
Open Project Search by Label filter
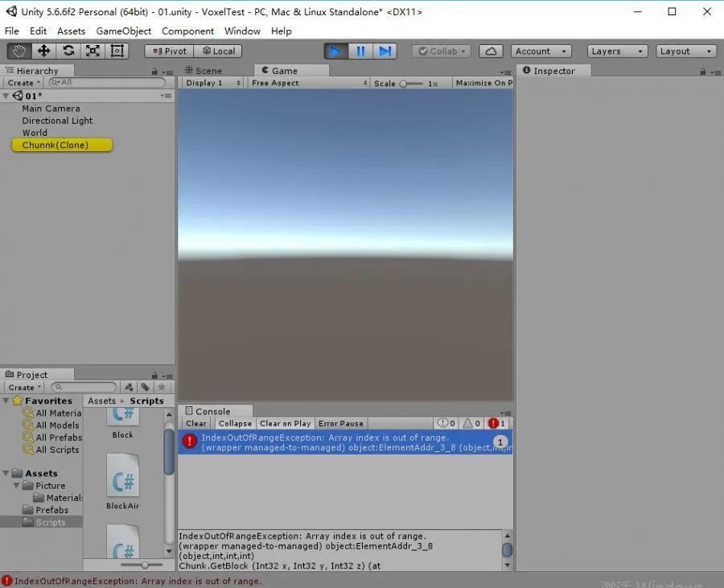(145, 387)
